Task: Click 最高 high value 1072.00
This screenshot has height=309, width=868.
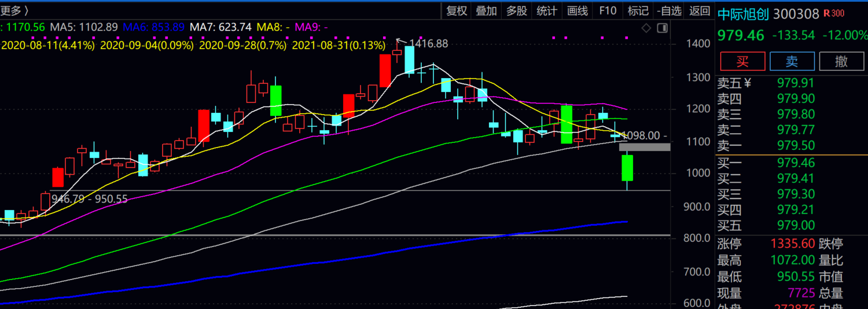Action: pos(793,261)
